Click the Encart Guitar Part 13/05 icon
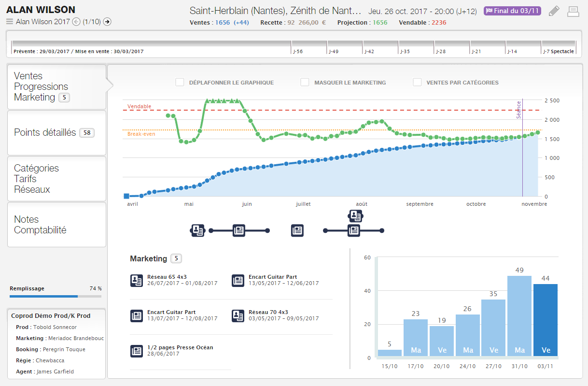Screen dimensions: 588x386 click(238, 281)
